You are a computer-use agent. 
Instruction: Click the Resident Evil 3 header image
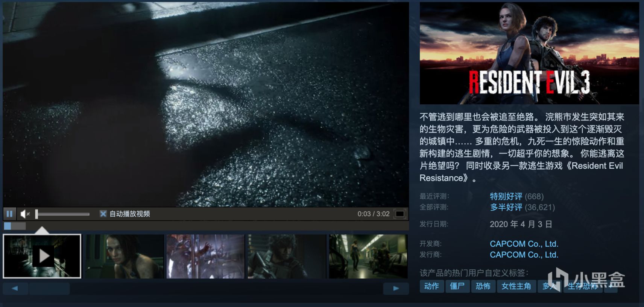[529, 53]
